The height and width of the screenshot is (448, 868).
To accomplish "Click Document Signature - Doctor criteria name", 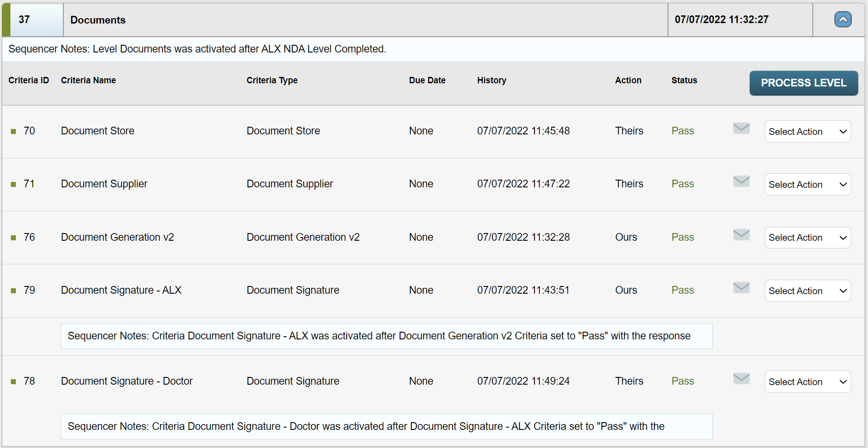I will [127, 381].
